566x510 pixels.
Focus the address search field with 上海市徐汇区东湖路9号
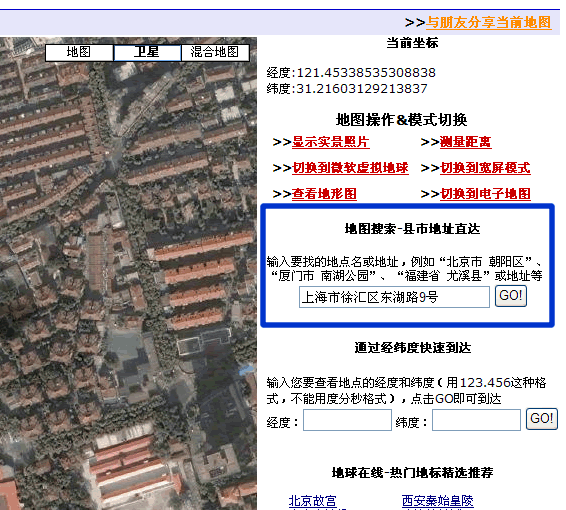coord(394,297)
